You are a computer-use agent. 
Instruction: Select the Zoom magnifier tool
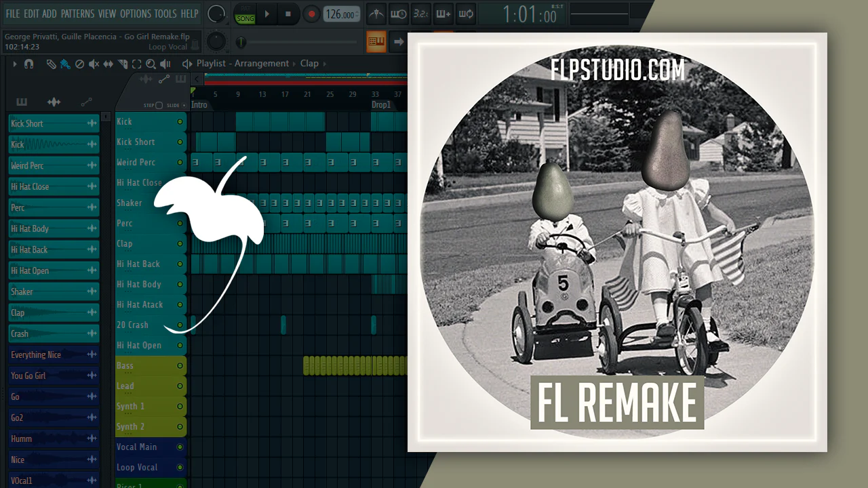point(151,64)
